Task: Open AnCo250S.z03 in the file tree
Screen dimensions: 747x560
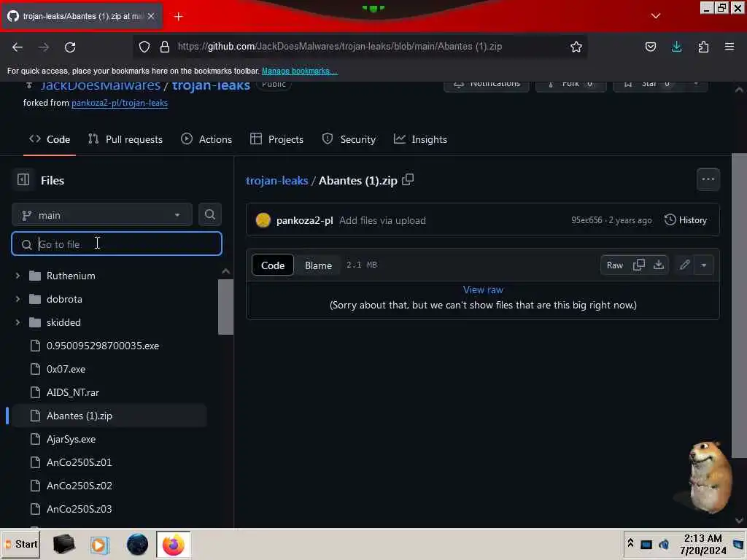Action: point(79,509)
